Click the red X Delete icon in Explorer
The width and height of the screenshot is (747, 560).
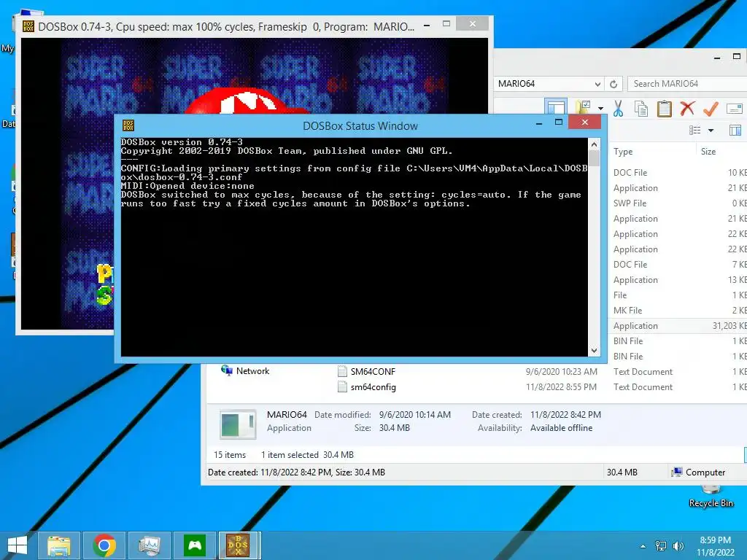coord(687,109)
